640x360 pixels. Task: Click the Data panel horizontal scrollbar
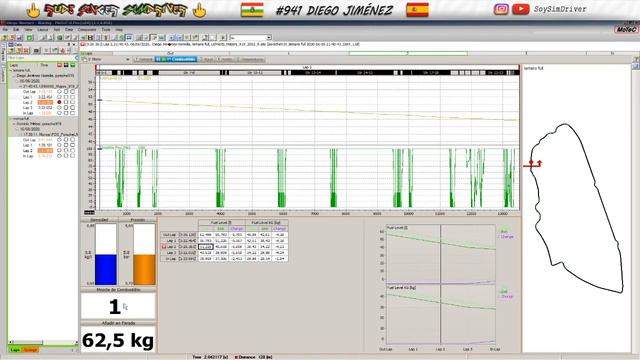[42, 342]
